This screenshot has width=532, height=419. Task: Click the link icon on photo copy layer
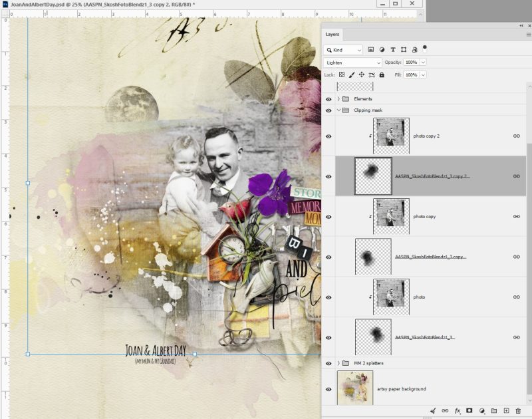click(517, 216)
